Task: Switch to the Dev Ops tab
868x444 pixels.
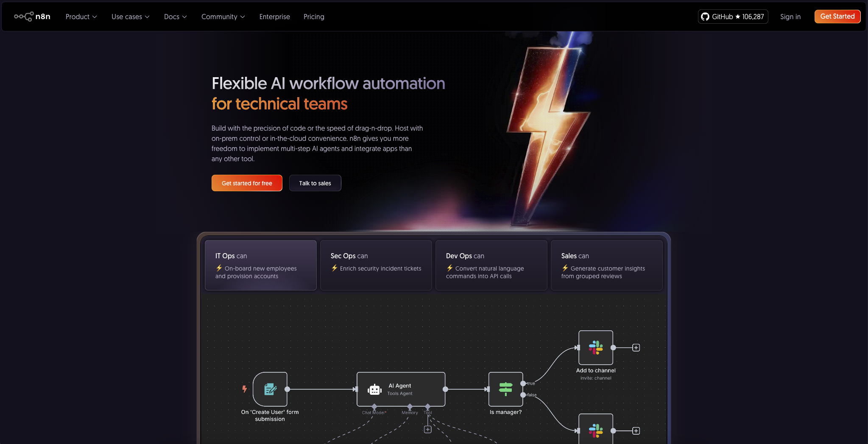Action: point(491,265)
